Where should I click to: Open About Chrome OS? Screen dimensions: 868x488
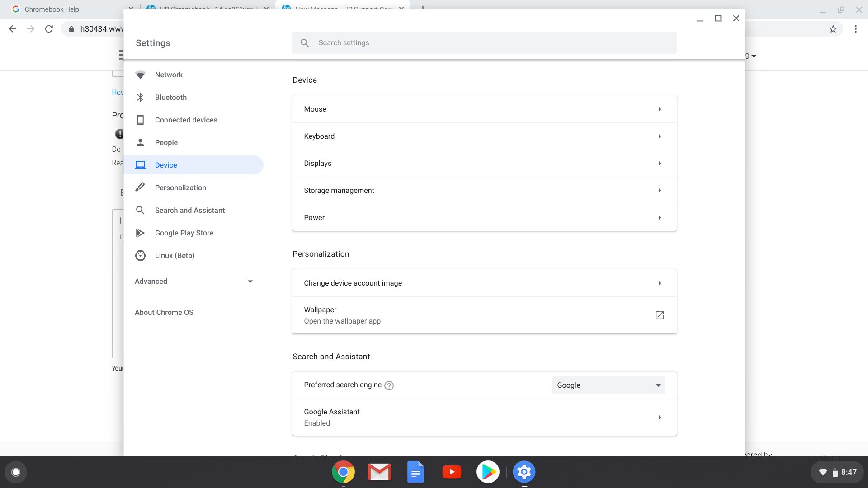[164, 312]
